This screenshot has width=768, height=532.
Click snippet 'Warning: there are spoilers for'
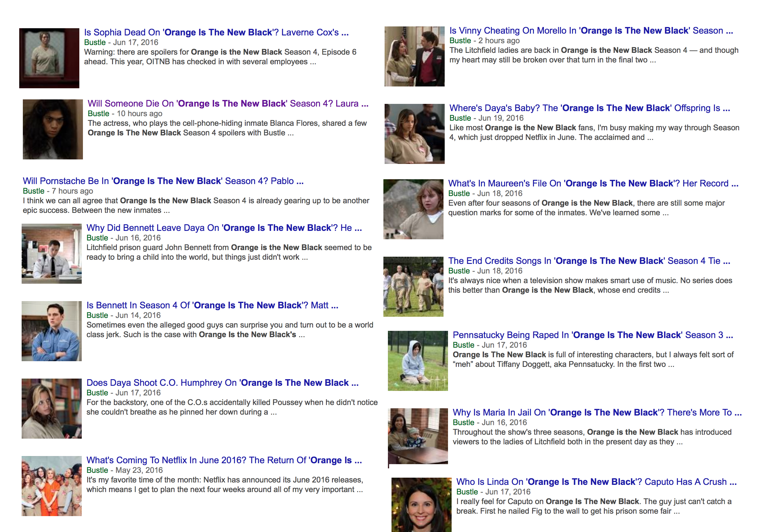point(220,57)
